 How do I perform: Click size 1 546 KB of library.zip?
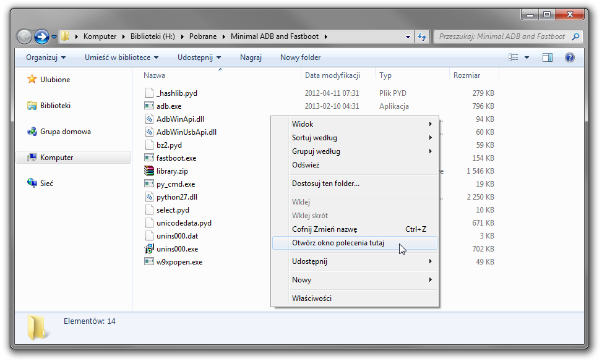click(480, 171)
